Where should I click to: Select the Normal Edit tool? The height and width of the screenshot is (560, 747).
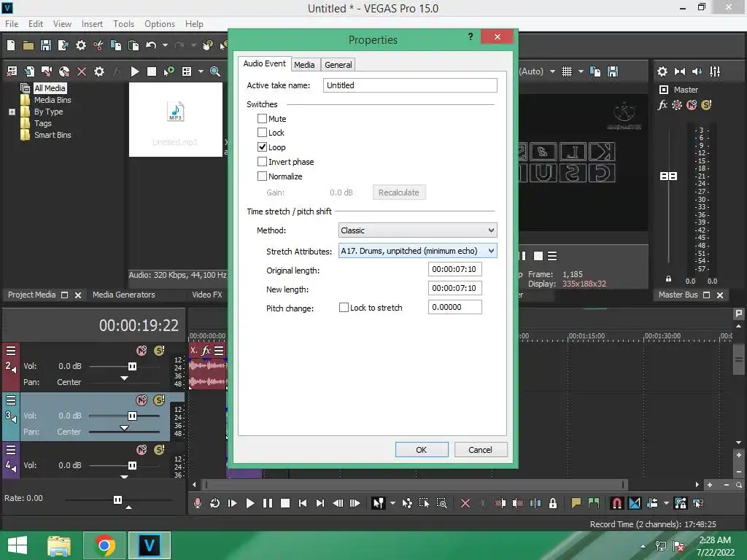tap(379, 503)
